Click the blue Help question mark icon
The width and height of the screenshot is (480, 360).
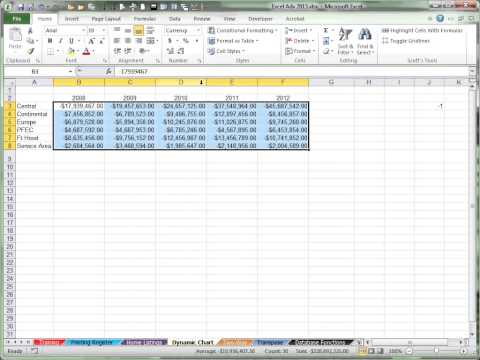coord(440,18)
